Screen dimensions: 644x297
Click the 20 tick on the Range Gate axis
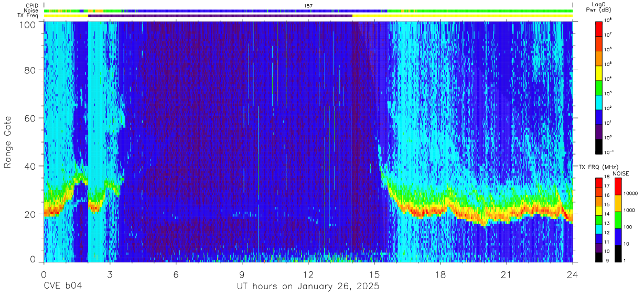pos(30,214)
